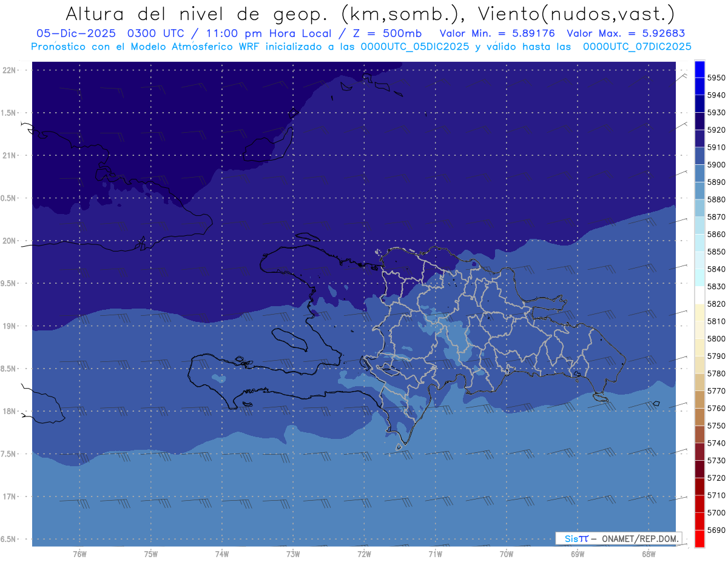Click the '70W' longitude label
728x562 pixels.
pos(506,554)
